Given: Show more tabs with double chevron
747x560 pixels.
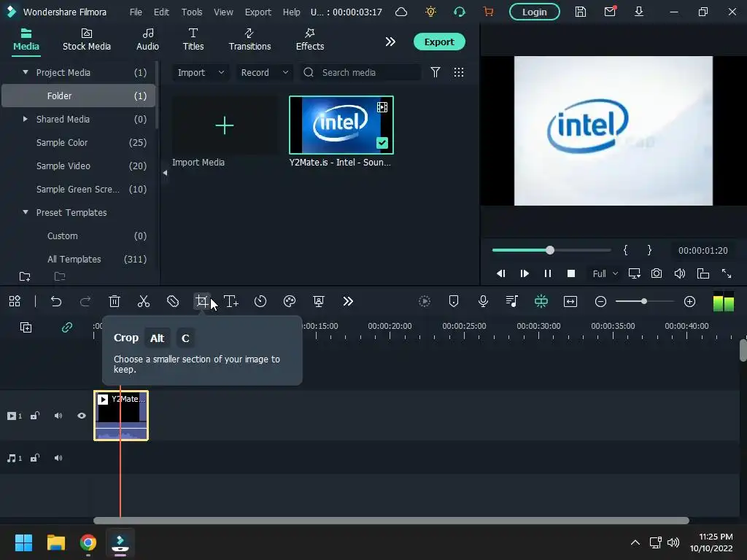Looking at the screenshot, I should click(390, 42).
